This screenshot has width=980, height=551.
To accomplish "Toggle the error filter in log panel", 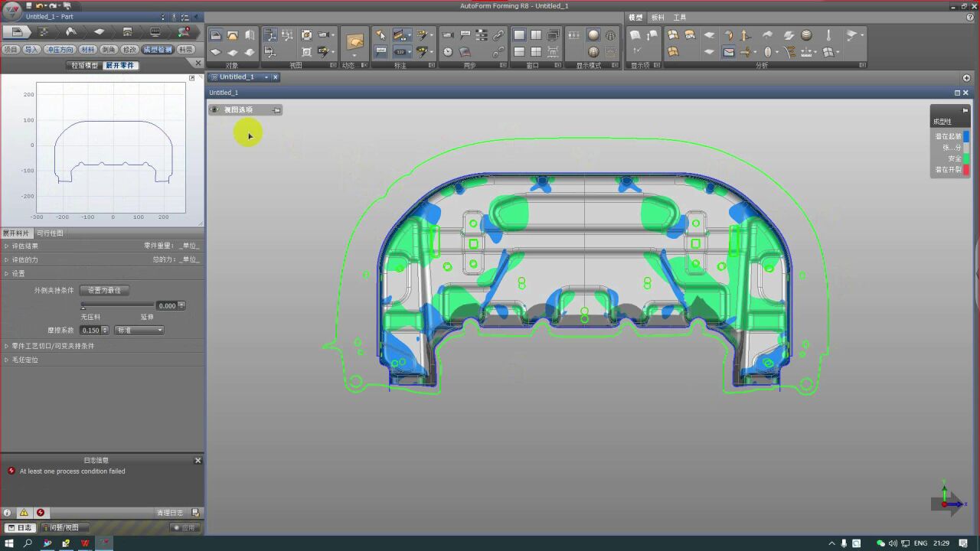I will tap(41, 513).
